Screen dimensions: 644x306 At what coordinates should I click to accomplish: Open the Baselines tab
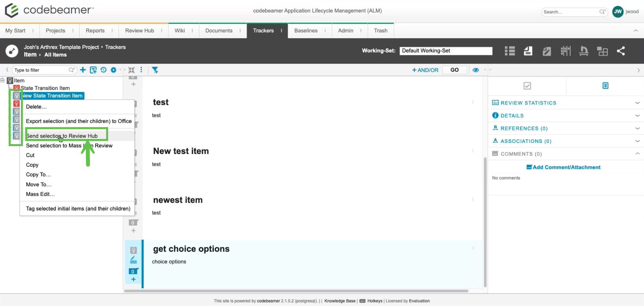pyautogui.click(x=306, y=30)
